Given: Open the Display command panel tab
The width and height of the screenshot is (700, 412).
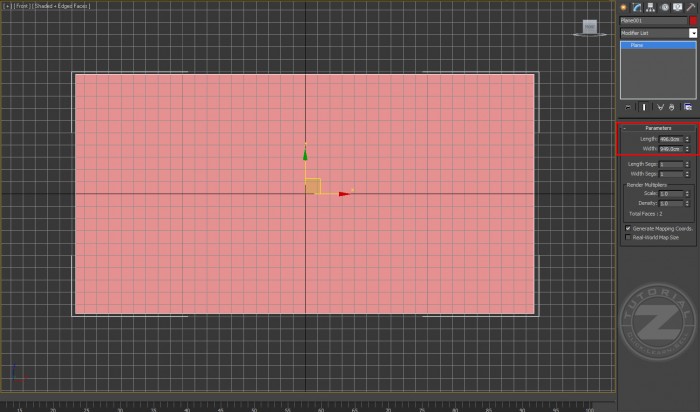Looking at the screenshot, I should [x=678, y=7].
